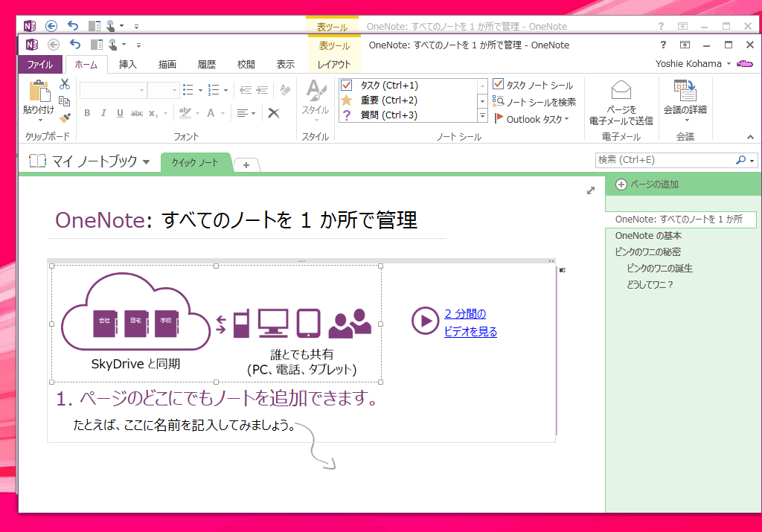Toggle Bold formatting button
762x532 pixels.
coord(87,113)
